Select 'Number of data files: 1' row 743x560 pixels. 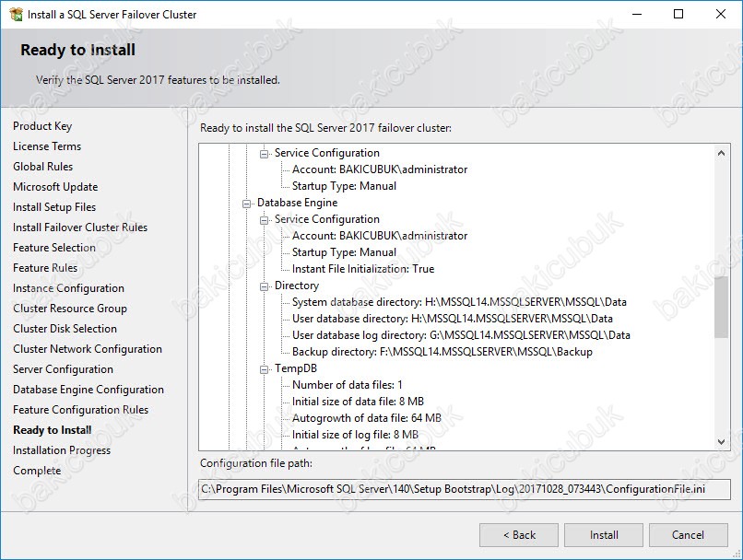[x=348, y=385]
